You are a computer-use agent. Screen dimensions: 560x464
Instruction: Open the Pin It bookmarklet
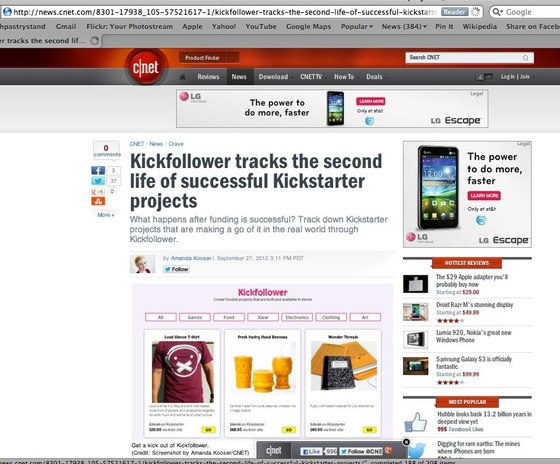pyautogui.click(x=444, y=26)
